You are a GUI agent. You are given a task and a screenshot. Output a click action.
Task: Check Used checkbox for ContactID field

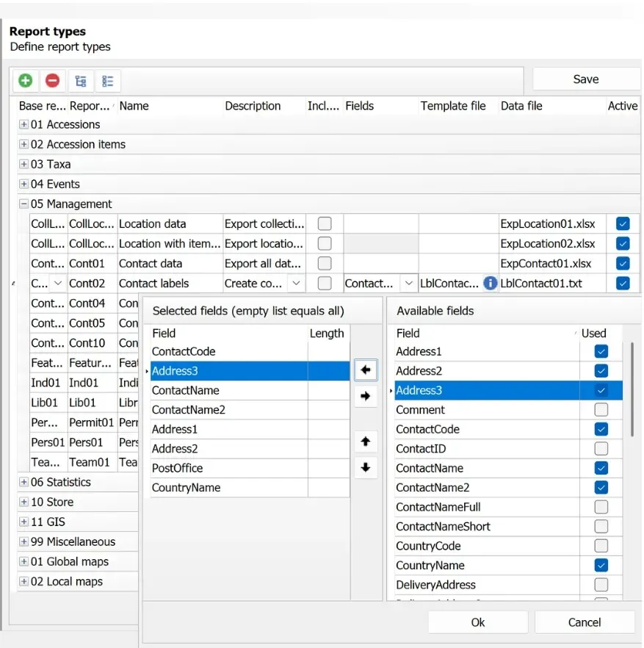(x=601, y=448)
